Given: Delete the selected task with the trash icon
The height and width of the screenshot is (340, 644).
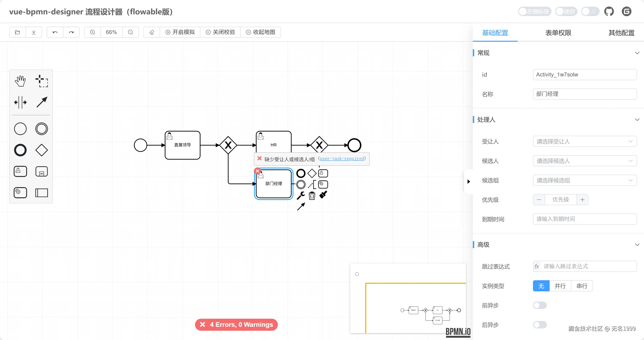Looking at the screenshot, I should coord(312,196).
